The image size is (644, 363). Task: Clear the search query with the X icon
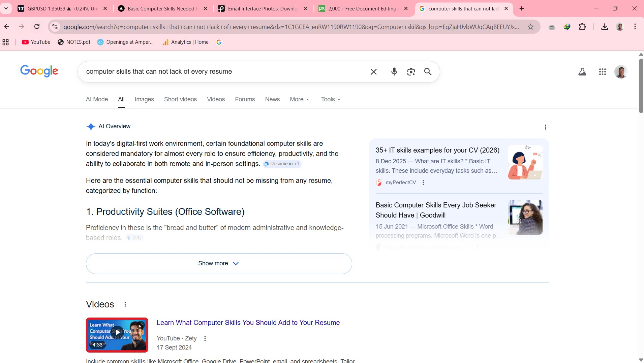pyautogui.click(x=373, y=72)
